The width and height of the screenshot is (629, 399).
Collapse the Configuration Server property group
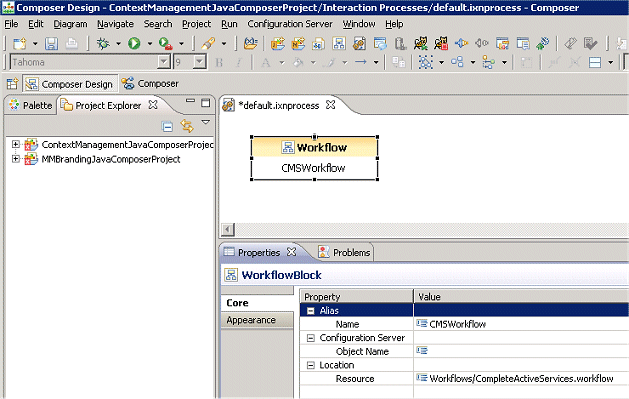pos(310,338)
